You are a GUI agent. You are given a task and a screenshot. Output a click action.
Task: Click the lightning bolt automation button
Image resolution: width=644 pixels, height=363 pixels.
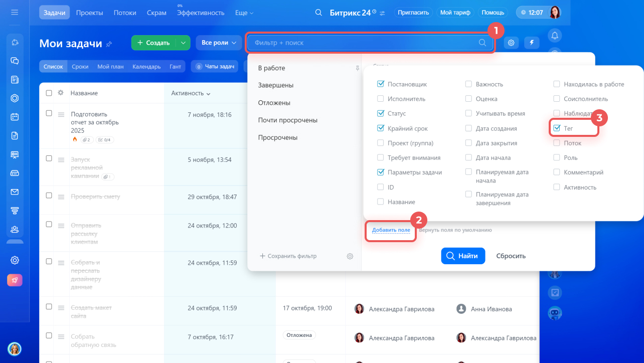(532, 43)
